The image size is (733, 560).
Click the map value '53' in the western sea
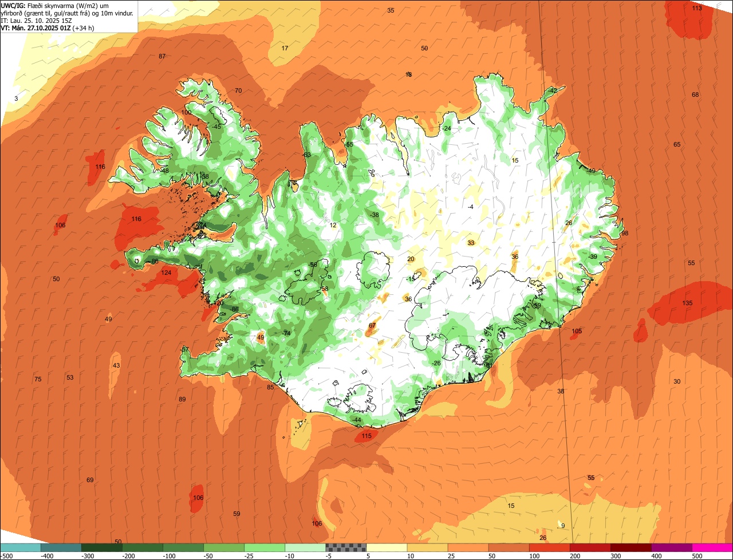coord(70,377)
